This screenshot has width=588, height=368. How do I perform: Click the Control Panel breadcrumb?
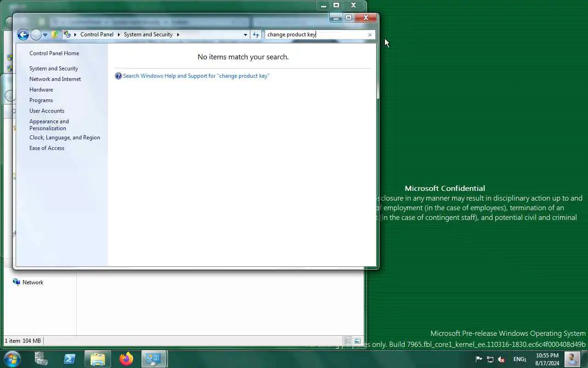pos(97,34)
